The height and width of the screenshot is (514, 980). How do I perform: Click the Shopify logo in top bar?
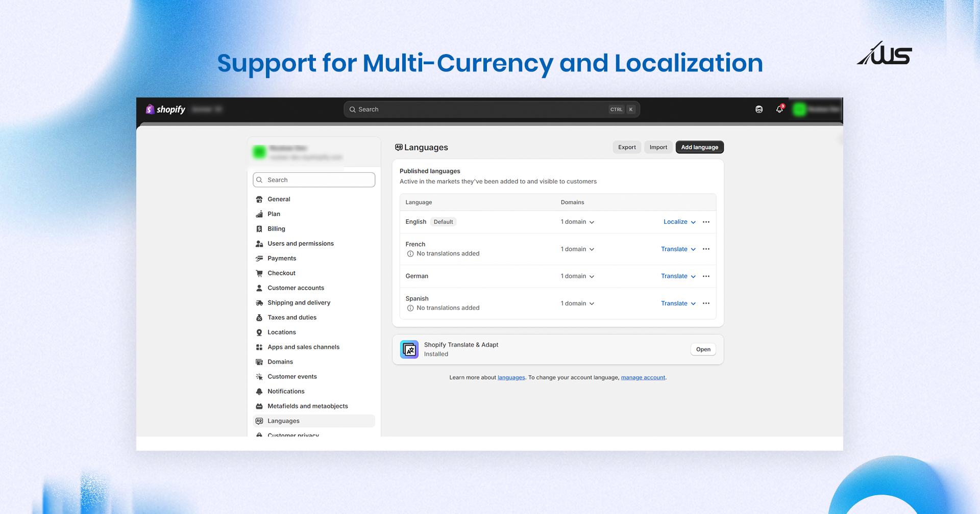165,109
